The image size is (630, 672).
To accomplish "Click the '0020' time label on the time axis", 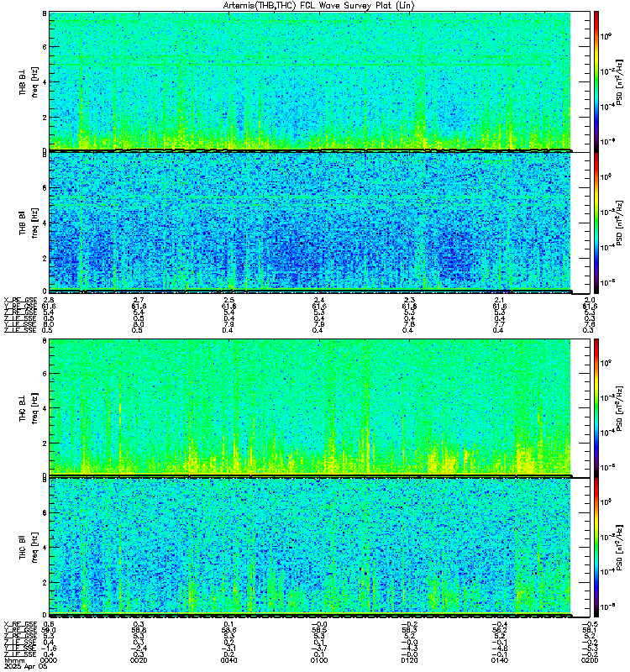I will coord(139,660).
